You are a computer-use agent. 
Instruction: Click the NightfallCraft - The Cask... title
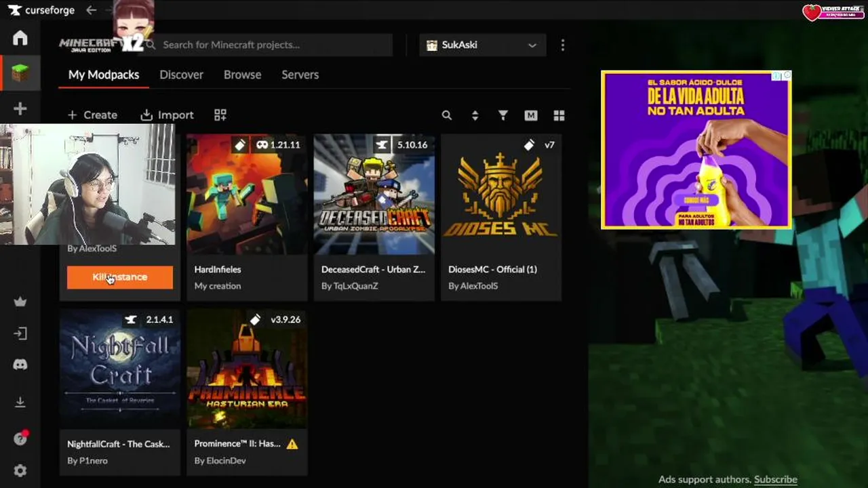119,444
